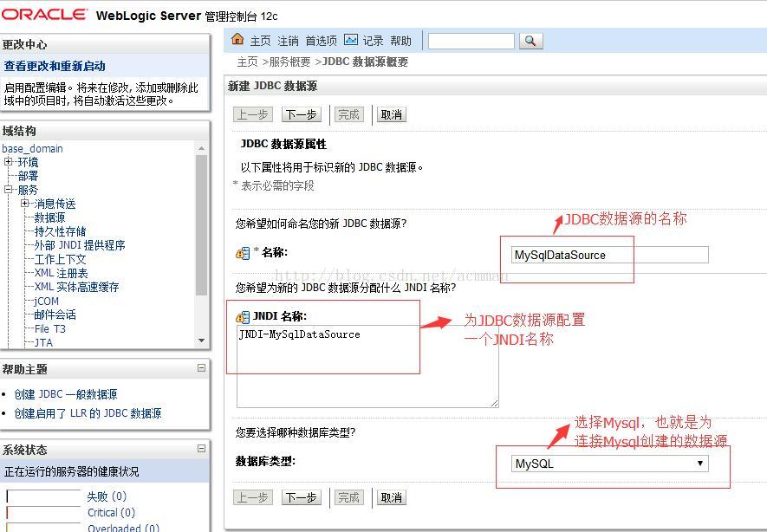The image size is (767, 532).
Task: Click help icon beside 名称 label
Action: pos(243,253)
